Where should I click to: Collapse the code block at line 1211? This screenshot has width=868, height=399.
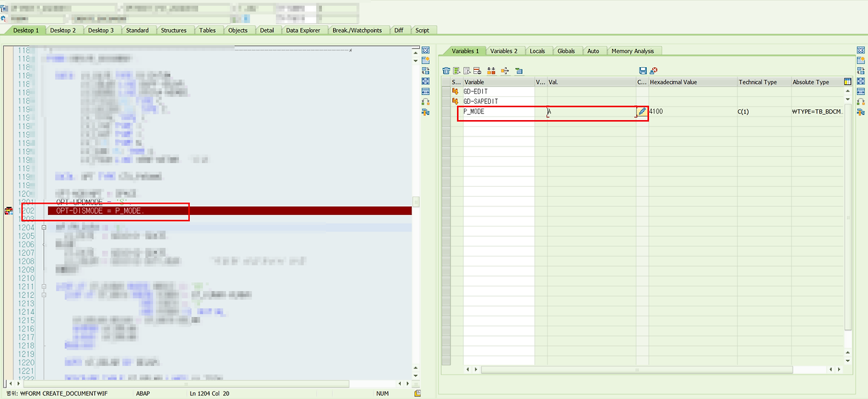point(43,287)
